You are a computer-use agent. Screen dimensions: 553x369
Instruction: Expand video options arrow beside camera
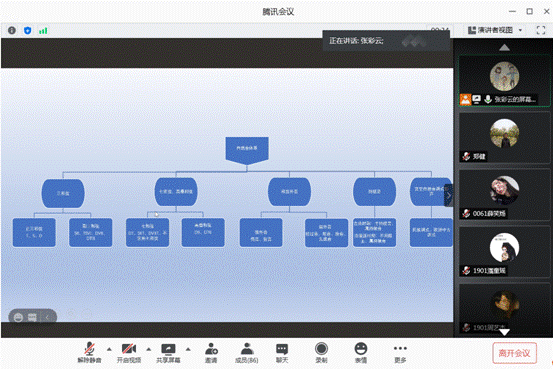coord(149,349)
